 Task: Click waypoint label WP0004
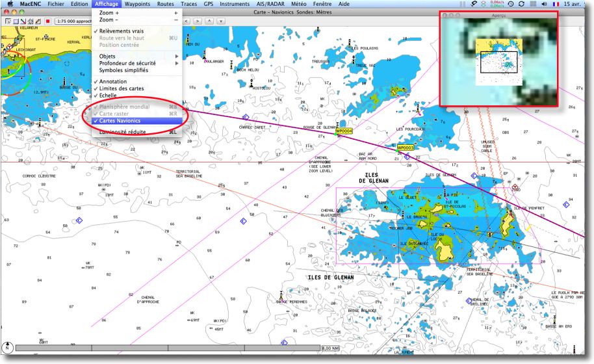(344, 131)
